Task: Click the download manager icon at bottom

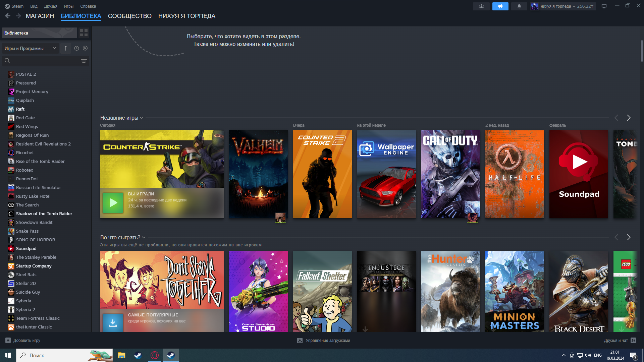Action: pyautogui.click(x=300, y=341)
